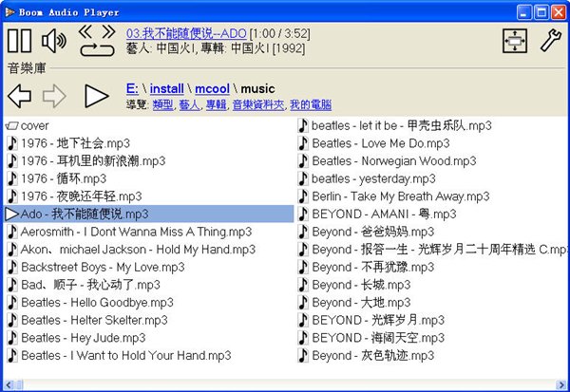This screenshot has height=392, width=570.
Task: Click the horizontal scrollbar right arrow
Action: (x=560, y=384)
